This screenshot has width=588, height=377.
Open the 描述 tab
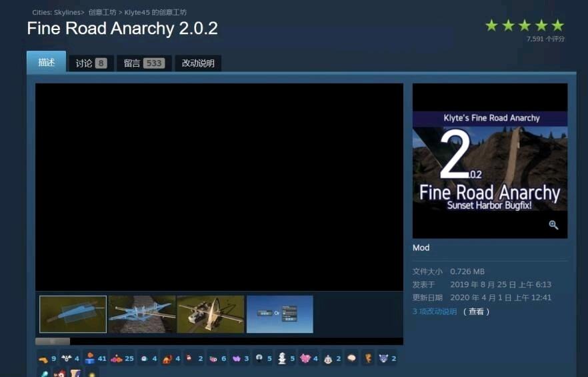point(47,61)
